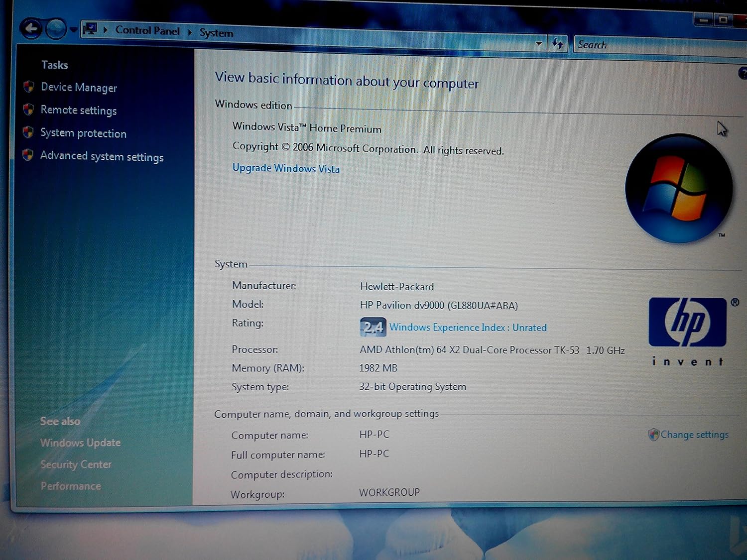Open Remote settings from Tasks

[78, 110]
